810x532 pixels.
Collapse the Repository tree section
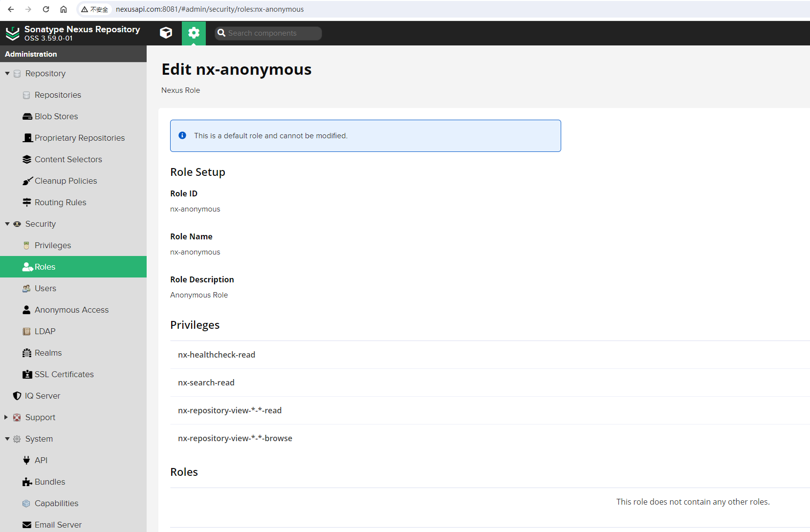pos(7,73)
